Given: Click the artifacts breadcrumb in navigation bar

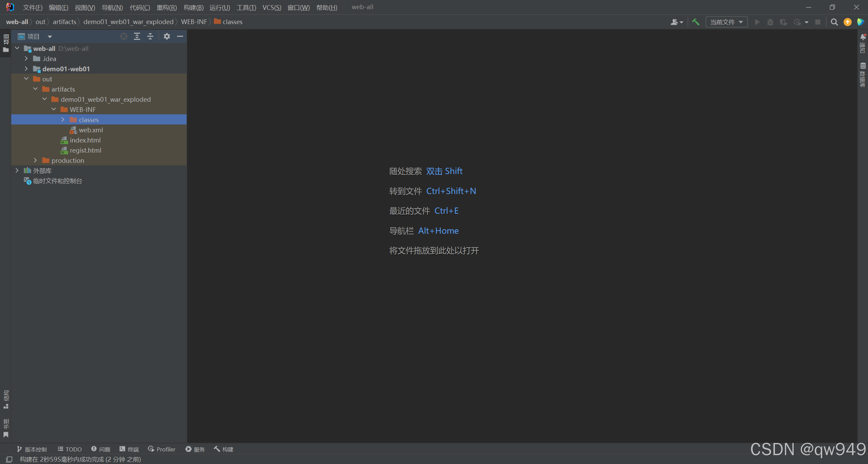Looking at the screenshot, I should tap(64, 22).
